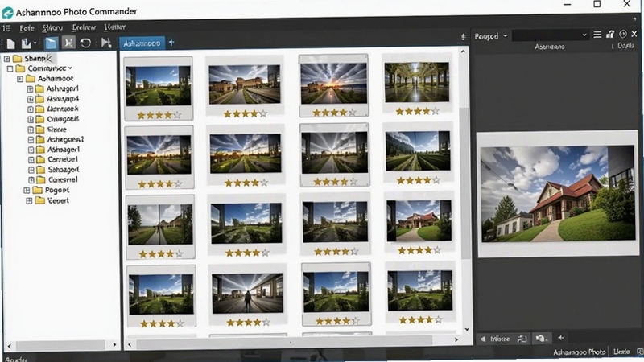Click the thumbnail grid scroll up arrow
This screenshot has height=362, width=644.
point(464,51)
